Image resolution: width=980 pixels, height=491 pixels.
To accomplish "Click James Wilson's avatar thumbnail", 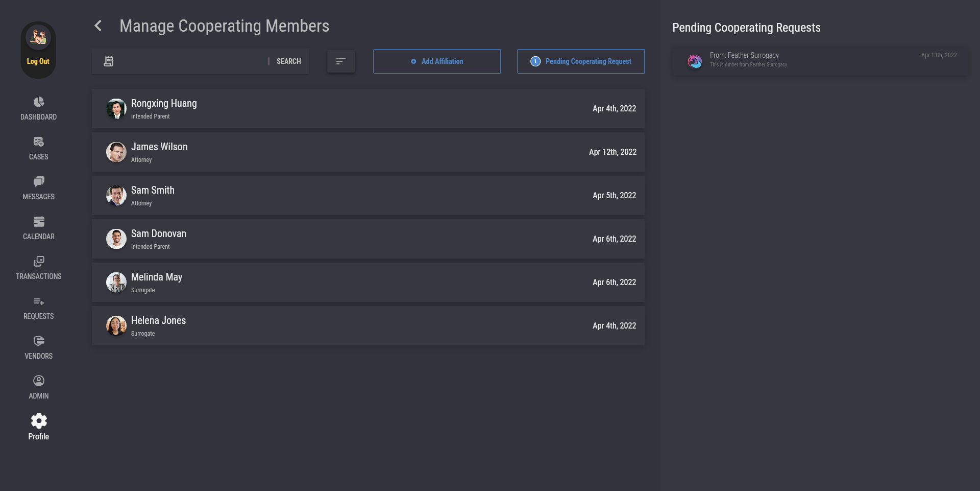I will (116, 152).
